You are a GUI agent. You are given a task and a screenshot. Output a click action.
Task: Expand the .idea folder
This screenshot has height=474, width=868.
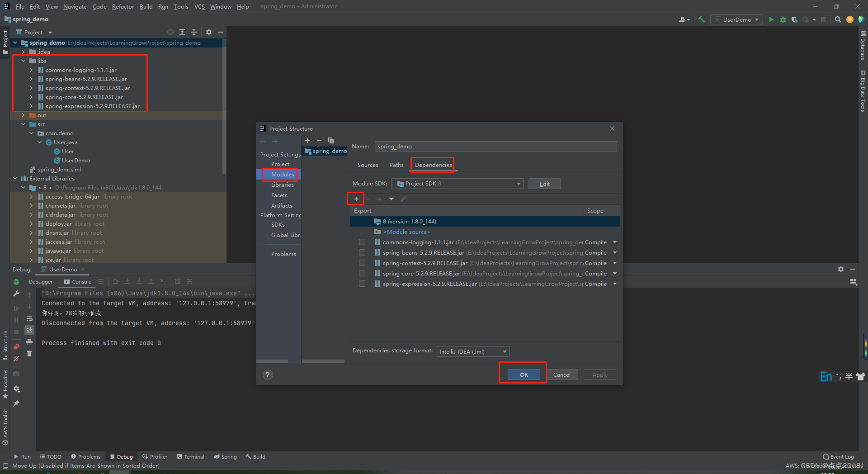23,52
